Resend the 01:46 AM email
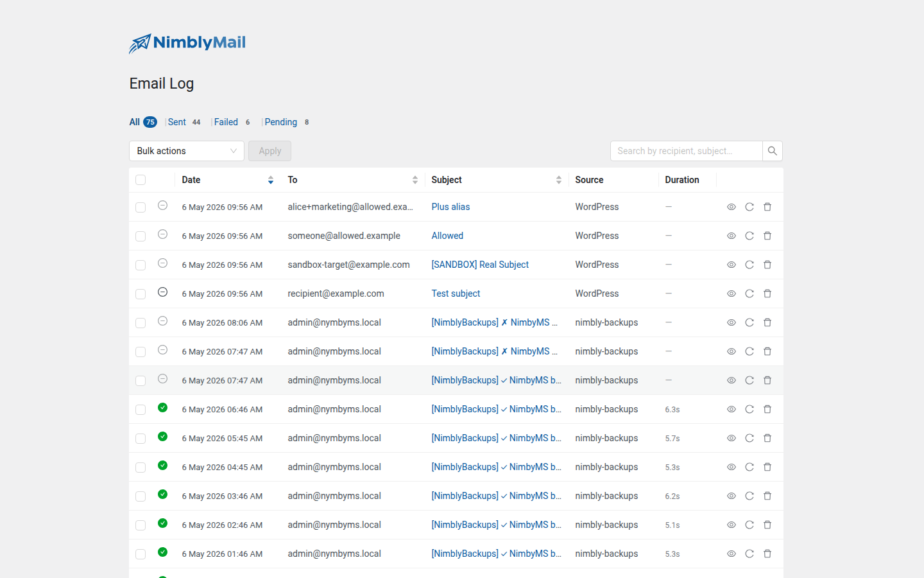Image resolution: width=924 pixels, height=578 pixels. 749,554
